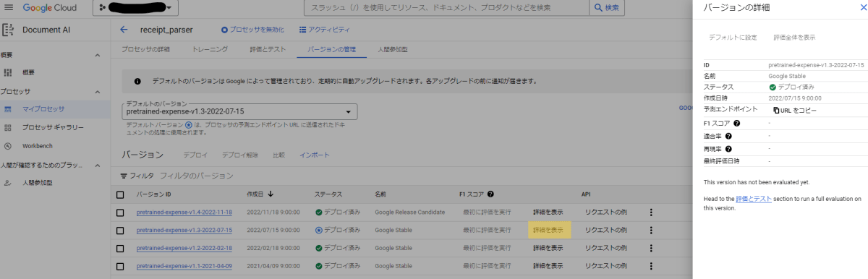Check the pretrained-expense-v1.4-2022-11-18 row
Image resolution: width=868 pixels, height=279 pixels.
point(120,213)
